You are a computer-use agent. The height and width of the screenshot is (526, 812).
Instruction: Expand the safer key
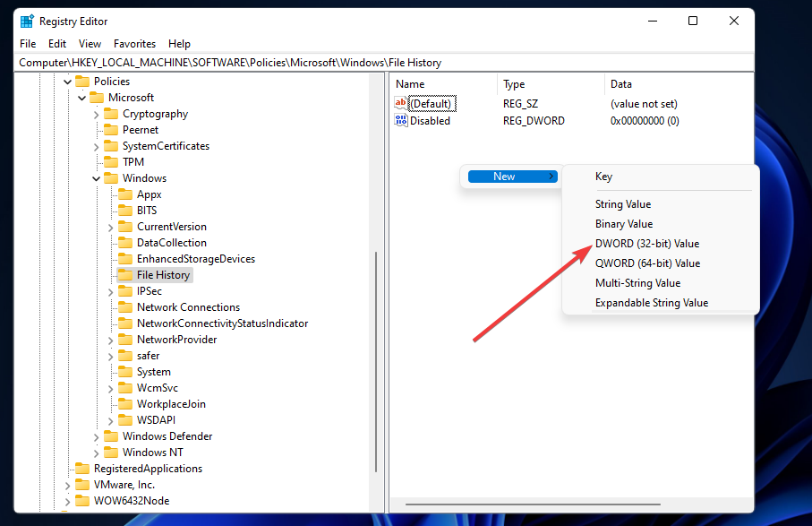coord(110,357)
